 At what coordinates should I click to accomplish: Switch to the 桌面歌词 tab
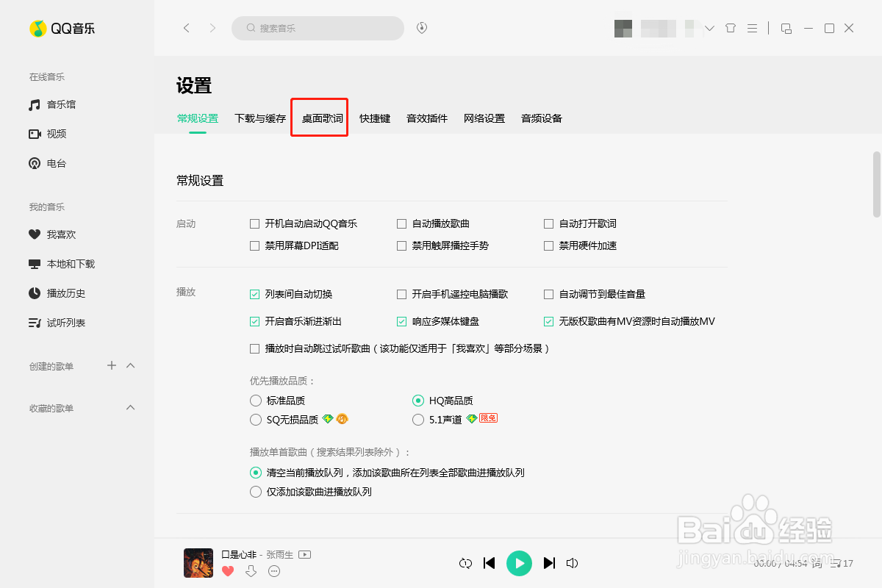[x=319, y=118]
